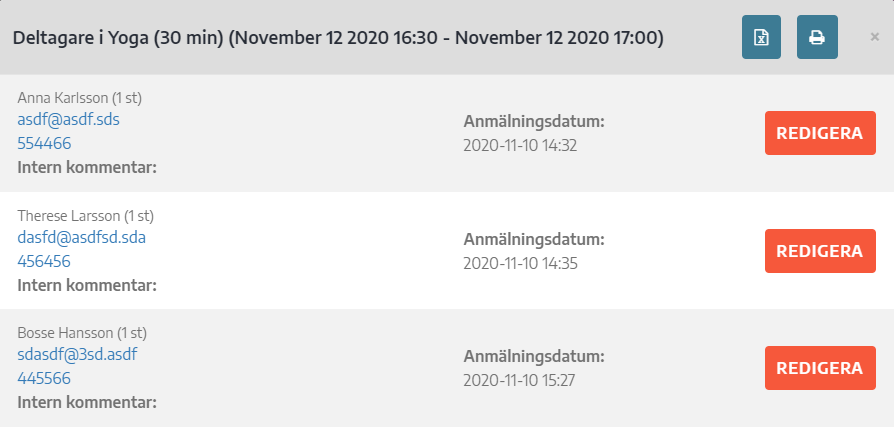Call phone number 456456

tap(44, 261)
